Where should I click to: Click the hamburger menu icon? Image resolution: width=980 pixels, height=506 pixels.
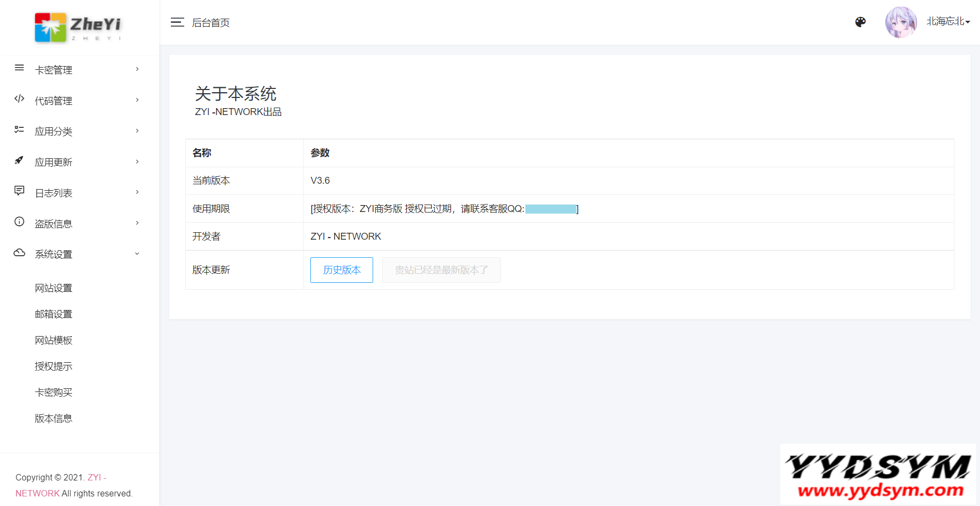click(x=177, y=22)
